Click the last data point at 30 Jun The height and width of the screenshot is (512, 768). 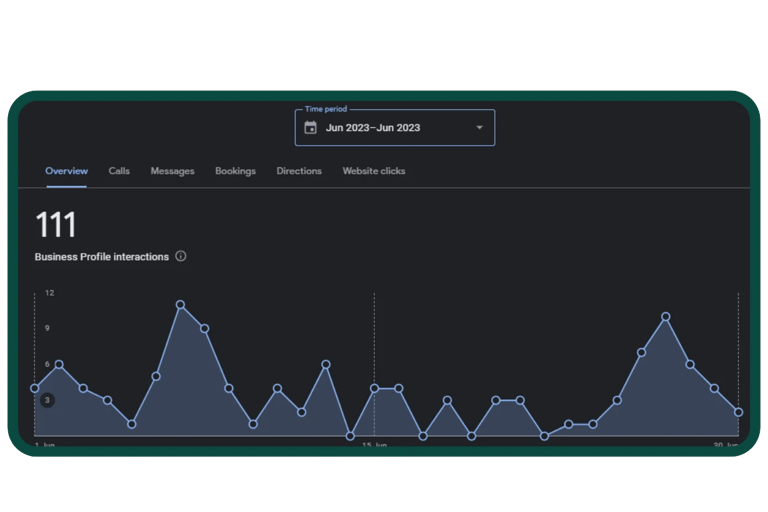pyautogui.click(x=738, y=413)
